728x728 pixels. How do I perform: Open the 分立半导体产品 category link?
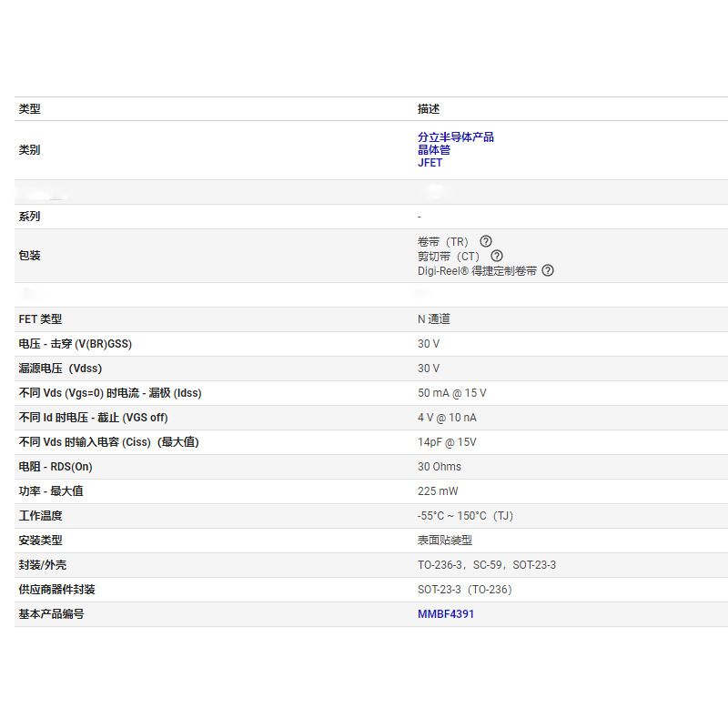coord(456,137)
